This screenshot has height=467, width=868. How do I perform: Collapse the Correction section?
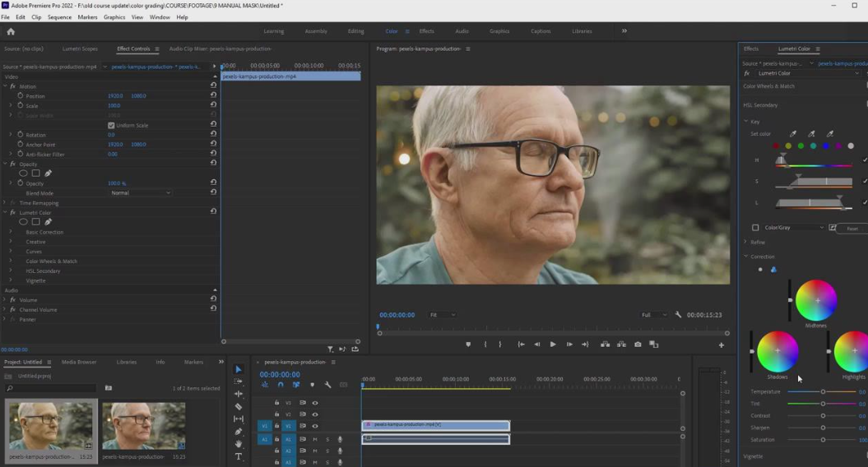tap(745, 257)
